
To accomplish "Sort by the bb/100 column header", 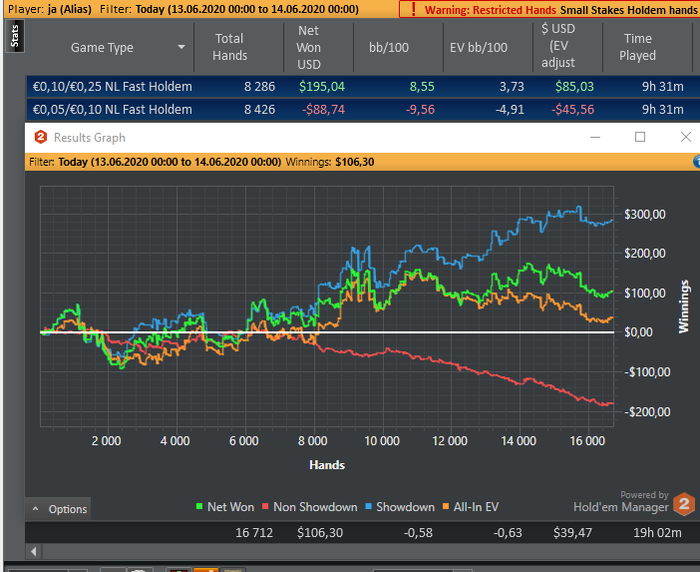I will (389, 47).
